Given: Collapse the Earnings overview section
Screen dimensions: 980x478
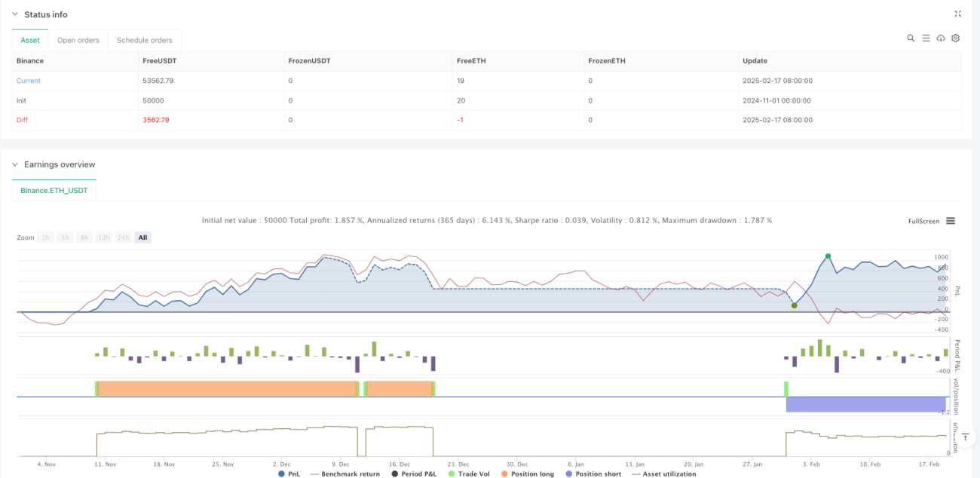Looking at the screenshot, I should point(15,164).
